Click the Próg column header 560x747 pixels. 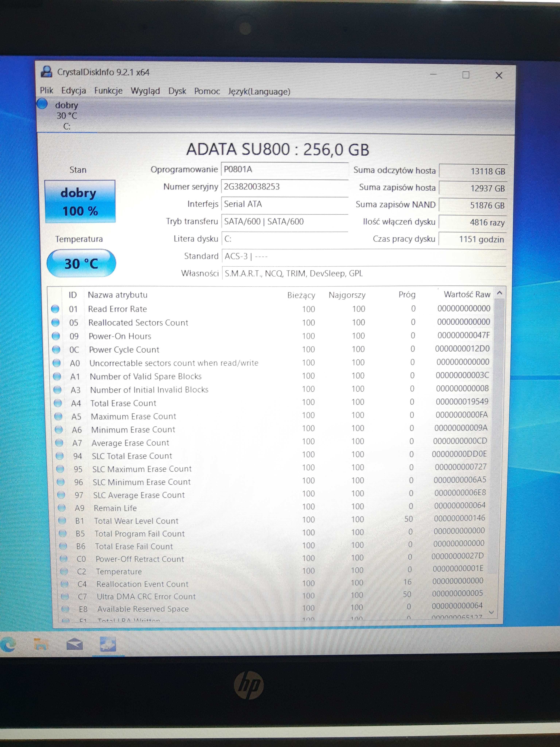[407, 295]
